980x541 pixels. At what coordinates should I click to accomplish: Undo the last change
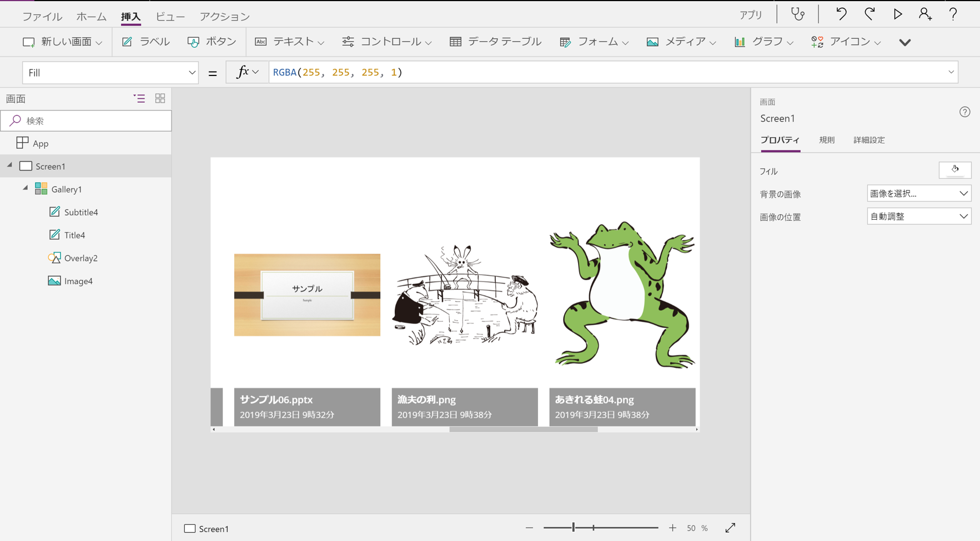click(841, 14)
